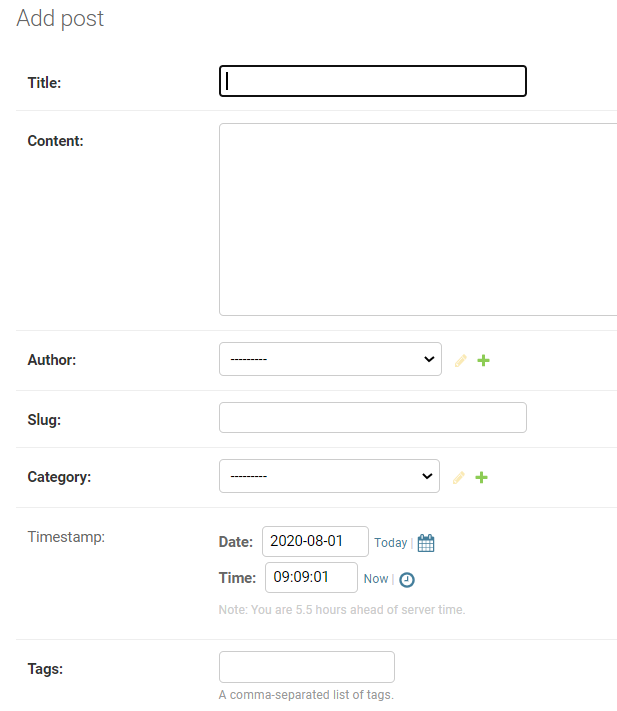The height and width of the screenshot is (711, 617).
Task: Focus the Title text field
Action: [373, 81]
